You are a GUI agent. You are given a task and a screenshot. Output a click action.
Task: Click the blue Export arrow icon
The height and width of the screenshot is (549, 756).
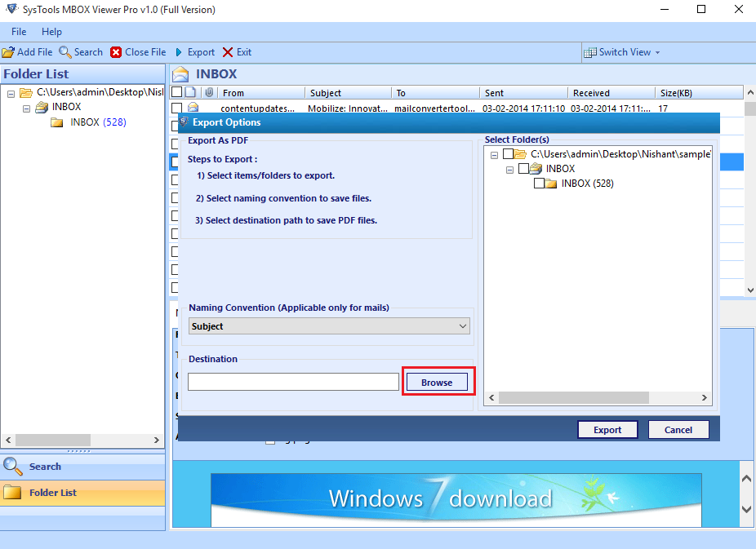tap(179, 52)
